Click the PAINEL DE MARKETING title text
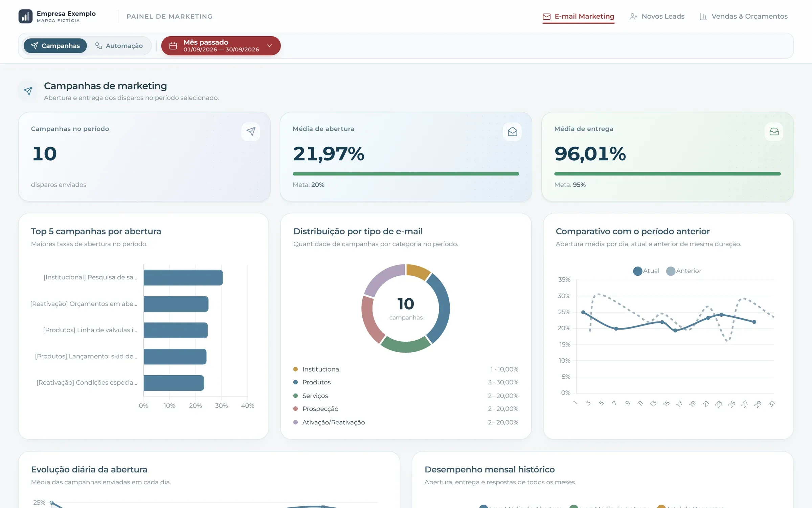The image size is (812, 508). (x=170, y=17)
